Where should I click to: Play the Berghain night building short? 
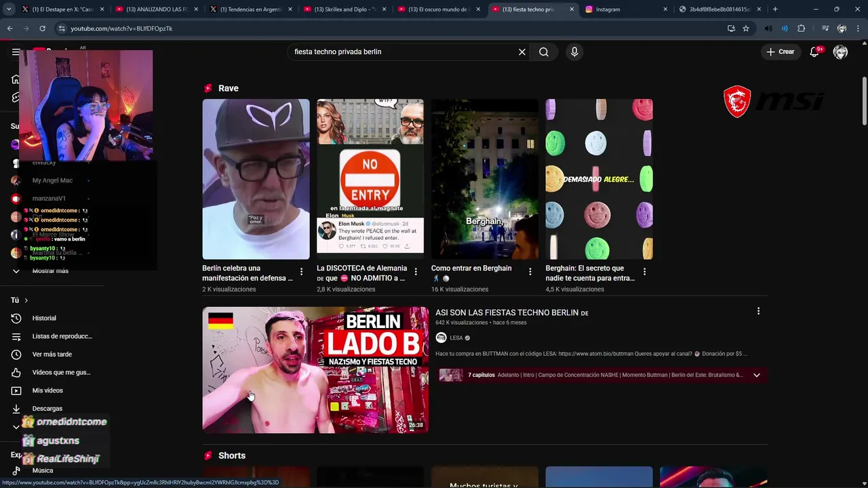pos(485,179)
